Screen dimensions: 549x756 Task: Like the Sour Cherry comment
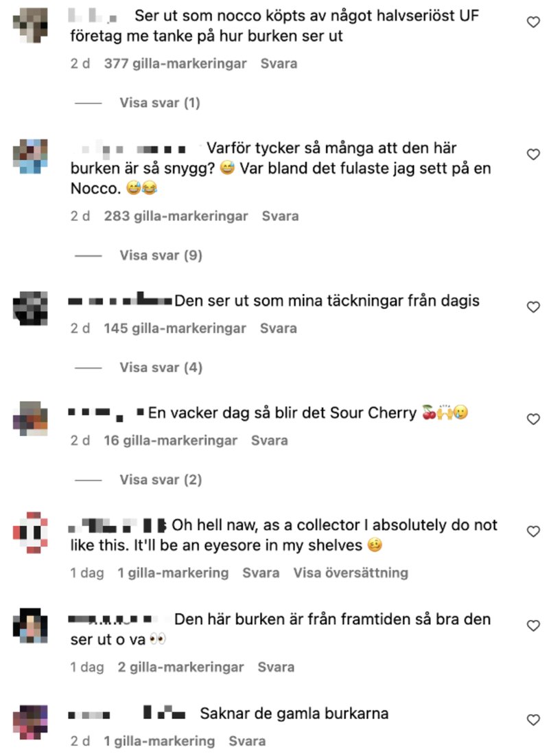[533, 419]
